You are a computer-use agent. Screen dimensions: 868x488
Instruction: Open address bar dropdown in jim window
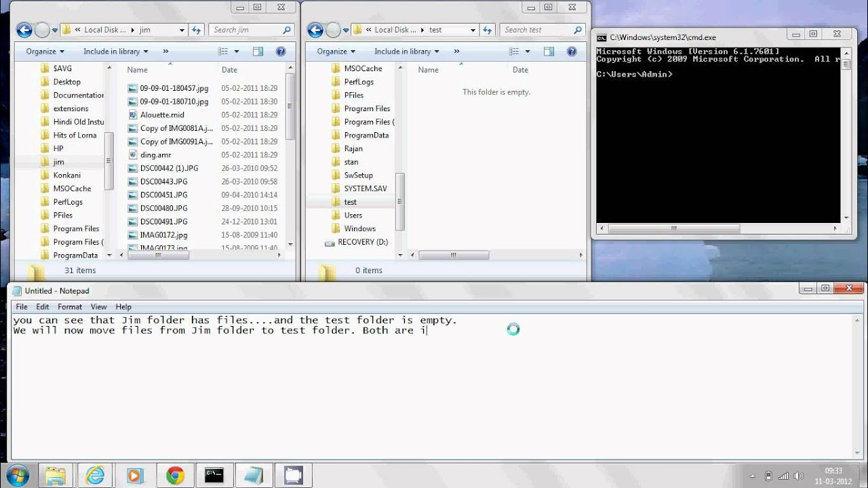[x=182, y=30]
